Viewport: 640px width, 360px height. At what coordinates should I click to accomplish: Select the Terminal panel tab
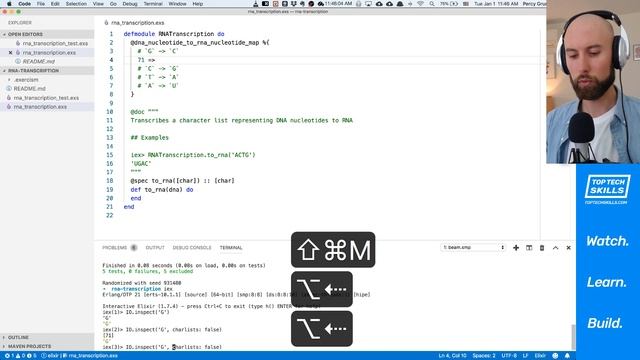click(231, 248)
